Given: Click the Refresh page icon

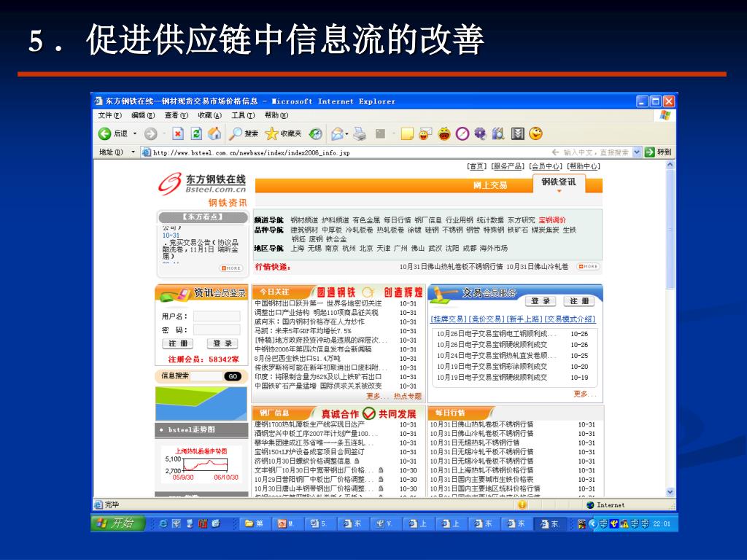Looking at the screenshot, I should click(196, 134).
